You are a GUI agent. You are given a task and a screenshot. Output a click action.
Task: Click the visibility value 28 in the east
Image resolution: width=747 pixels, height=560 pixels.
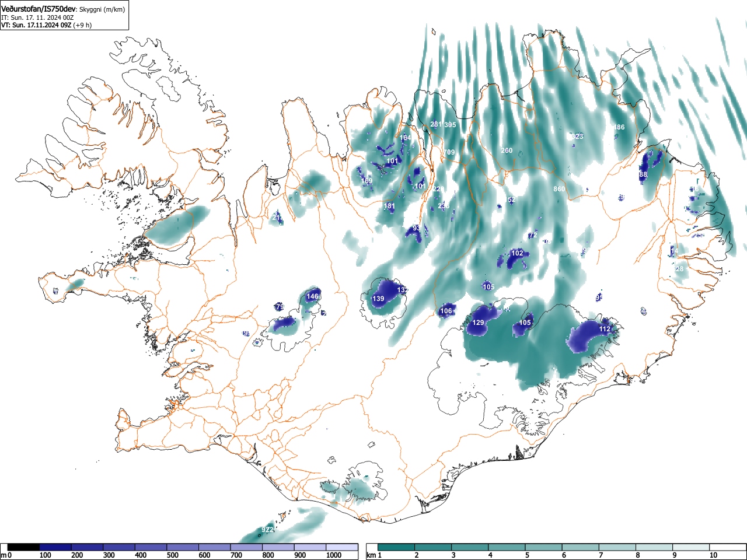pos(679,269)
